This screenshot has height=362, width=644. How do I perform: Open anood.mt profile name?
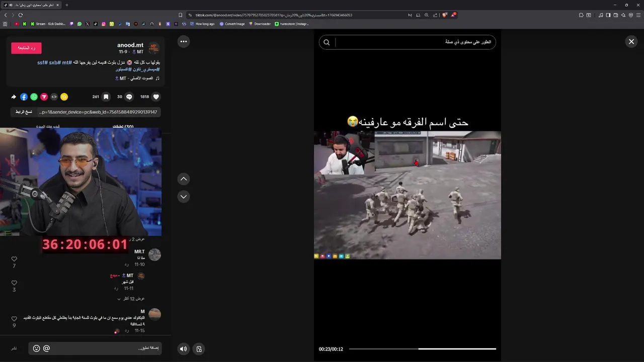[x=130, y=45]
